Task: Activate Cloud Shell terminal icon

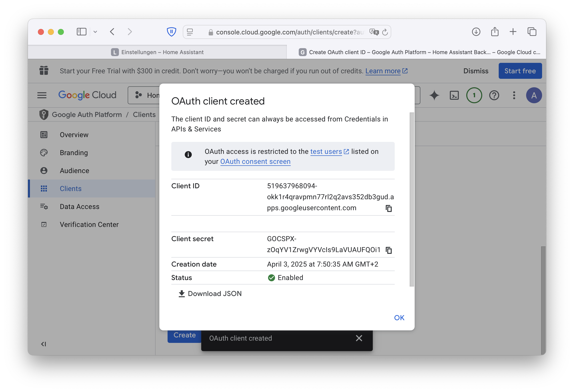Action: [x=454, y=95]
